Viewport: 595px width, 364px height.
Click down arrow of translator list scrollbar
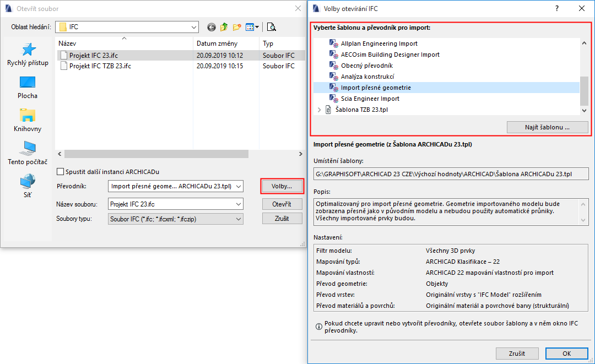[584, 110]
